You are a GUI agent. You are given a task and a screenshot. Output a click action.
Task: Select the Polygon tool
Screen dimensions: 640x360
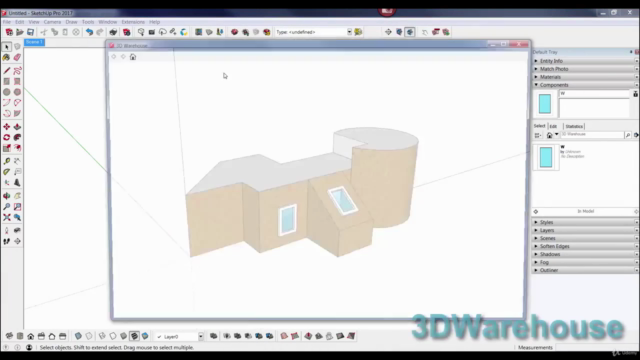point(17,92)
